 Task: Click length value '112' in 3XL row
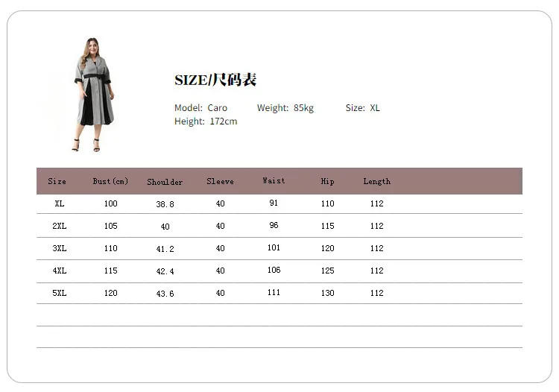[x=377, y=249]
